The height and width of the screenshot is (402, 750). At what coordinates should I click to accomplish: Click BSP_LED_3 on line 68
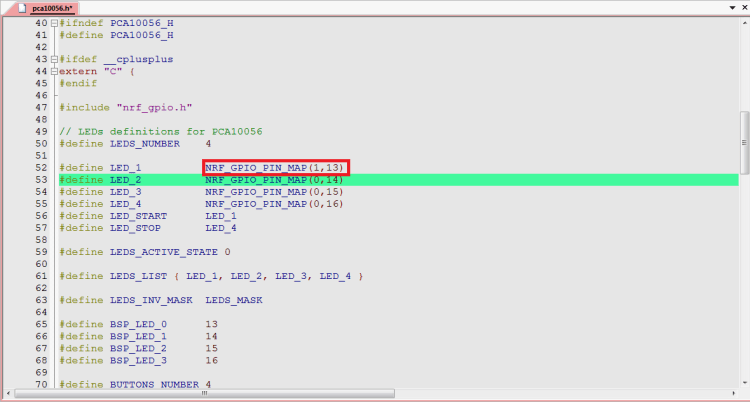(138, 360)
